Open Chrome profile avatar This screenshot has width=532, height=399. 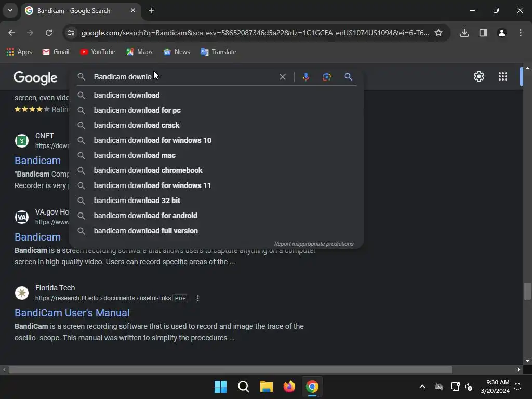(x=502, y=33)
